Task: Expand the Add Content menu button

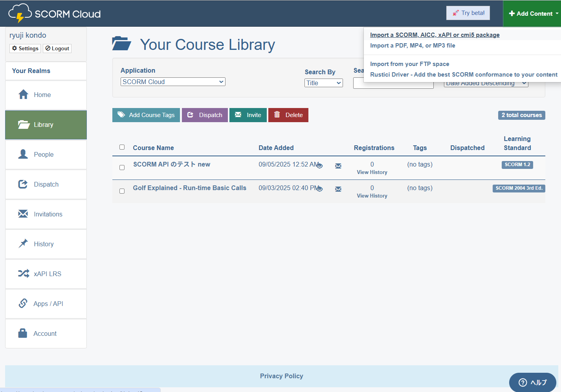Action: click(x=532, y=13)
